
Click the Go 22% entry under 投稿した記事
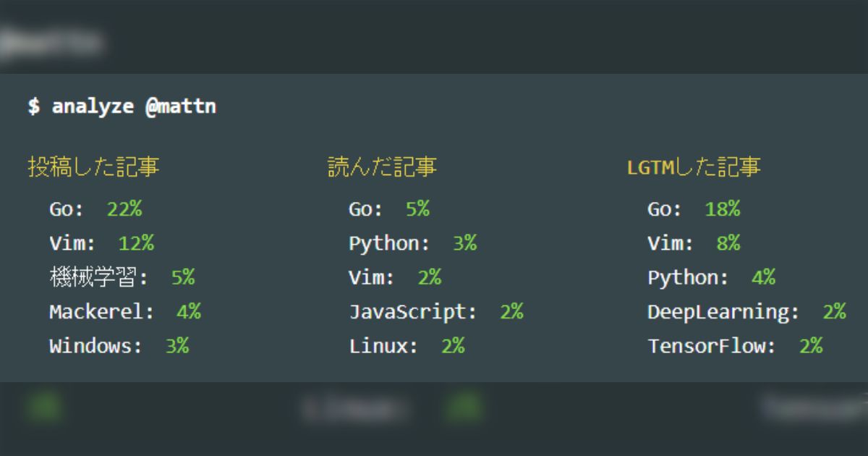[95, 209]
